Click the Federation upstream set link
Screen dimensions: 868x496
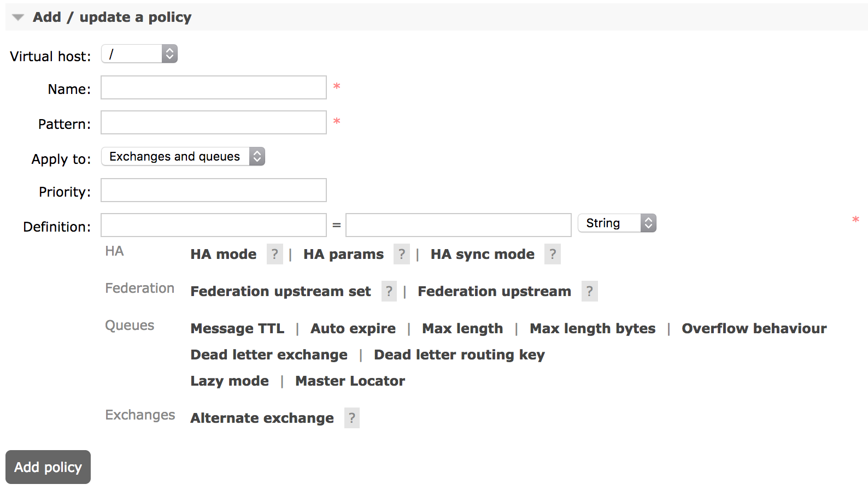(x=281, y=291)
